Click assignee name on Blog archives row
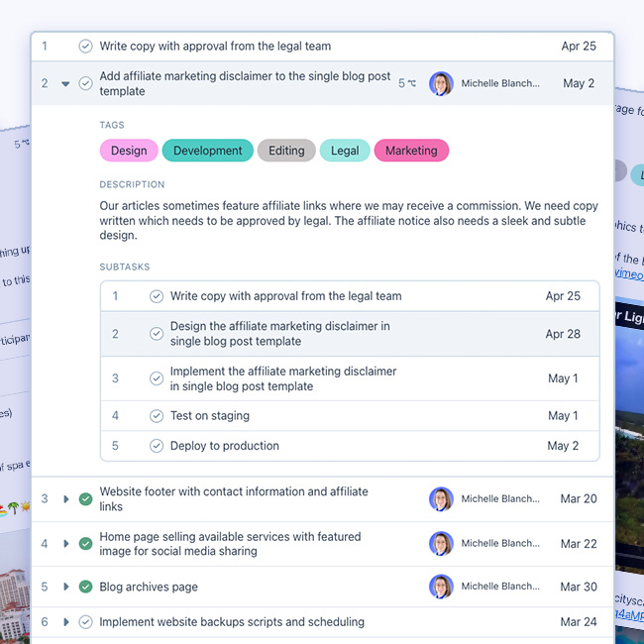Screen dimensions: 644x644 (x=500, y=587)
